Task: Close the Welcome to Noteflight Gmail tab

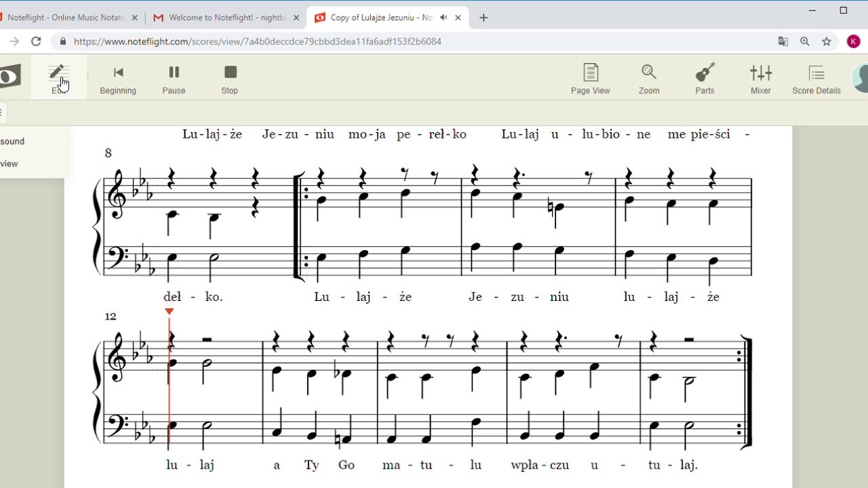Action: pyautogui.click(x=296, y=18)
